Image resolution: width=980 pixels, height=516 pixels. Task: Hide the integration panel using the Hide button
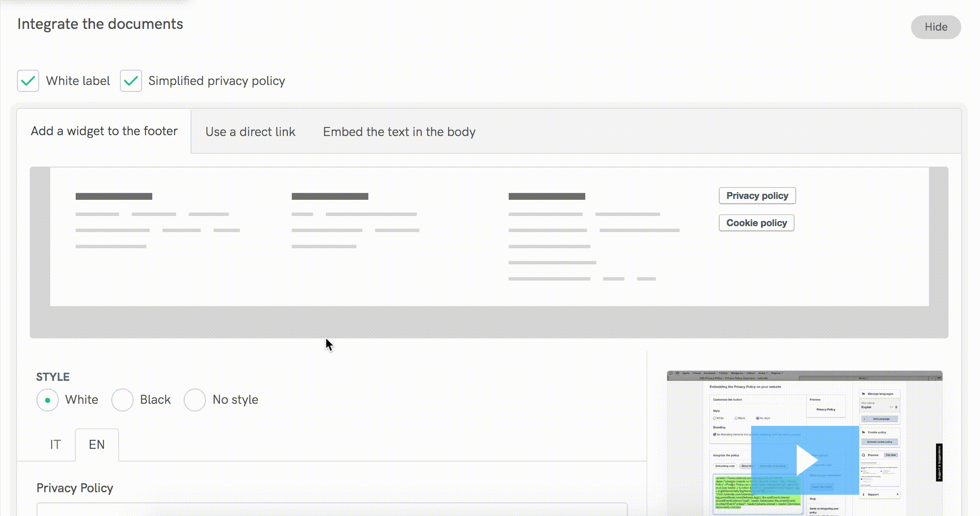935,27
